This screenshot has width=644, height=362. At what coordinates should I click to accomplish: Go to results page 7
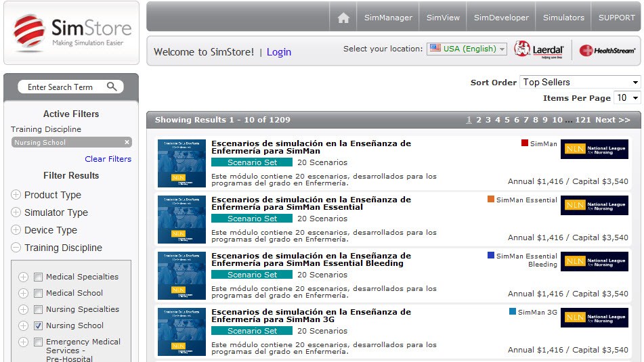pyautogui.click(x=525, y=120)
